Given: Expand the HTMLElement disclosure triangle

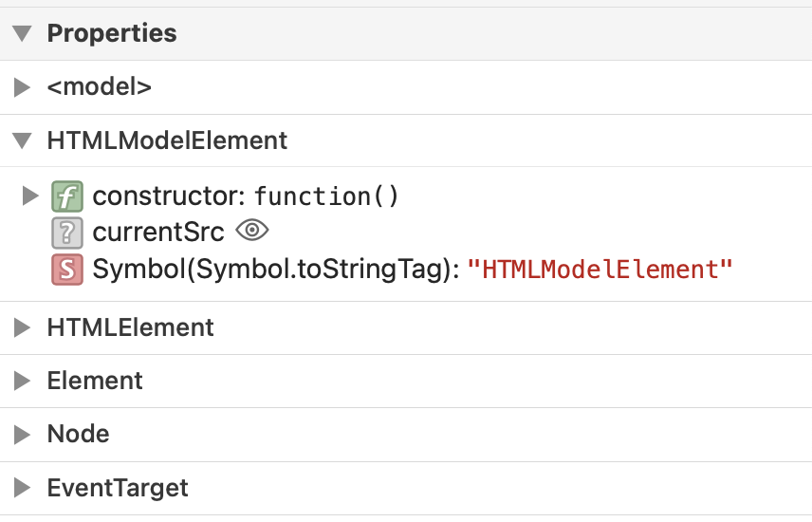Looking at the screenshot, I should click(x=23, y=327).
